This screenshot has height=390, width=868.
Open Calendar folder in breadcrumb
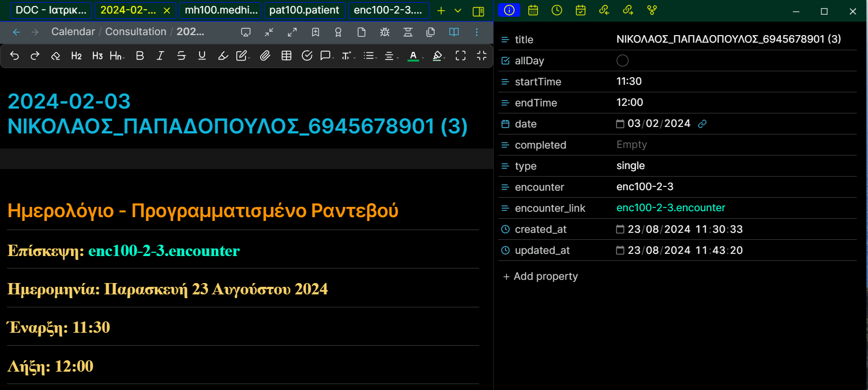73,32
